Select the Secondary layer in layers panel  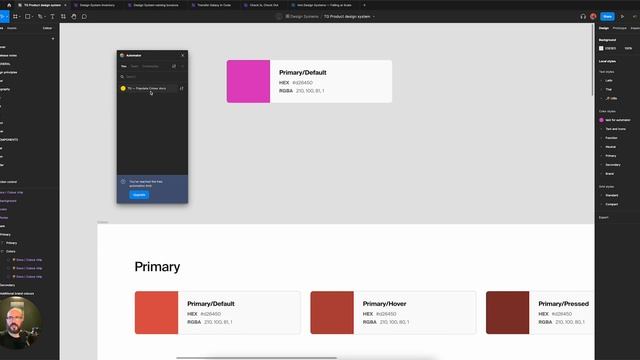(7, 285)
